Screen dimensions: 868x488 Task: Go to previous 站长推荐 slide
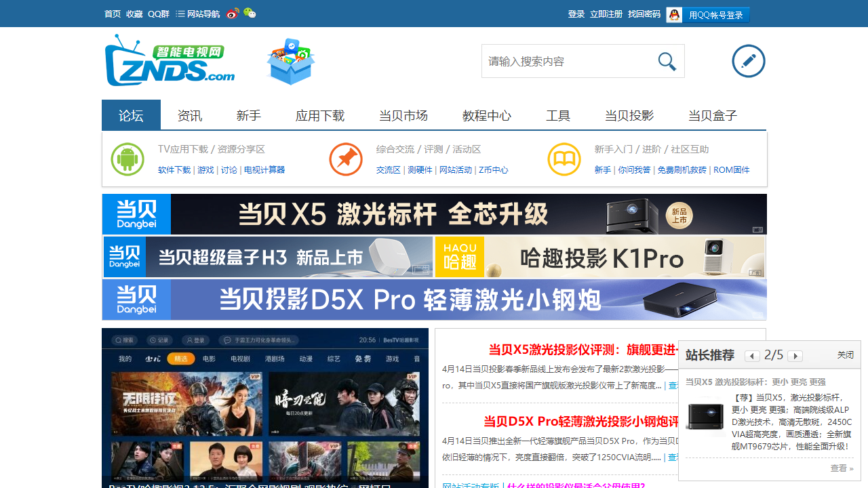point(752,357)
